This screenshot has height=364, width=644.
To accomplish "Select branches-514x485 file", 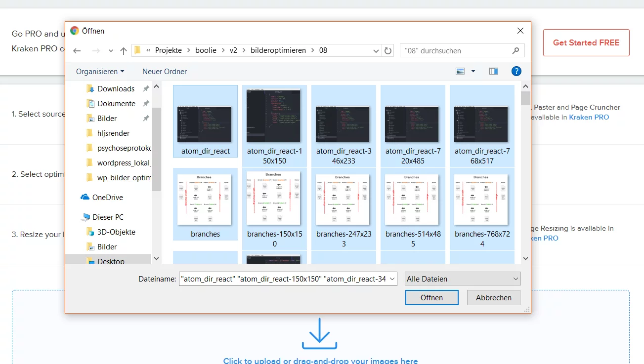I will [413, 209].
